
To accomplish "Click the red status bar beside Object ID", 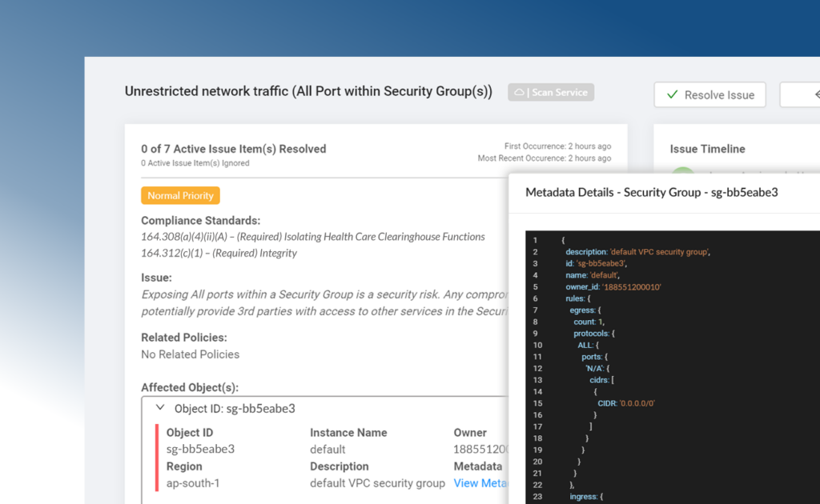I will (156, 458).
